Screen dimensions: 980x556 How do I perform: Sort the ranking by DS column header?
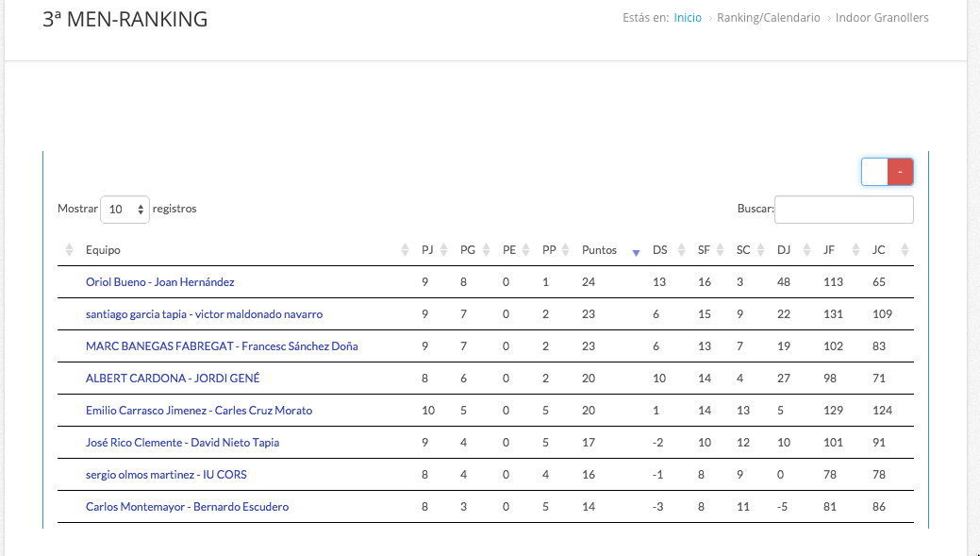[x=659, y=250]
